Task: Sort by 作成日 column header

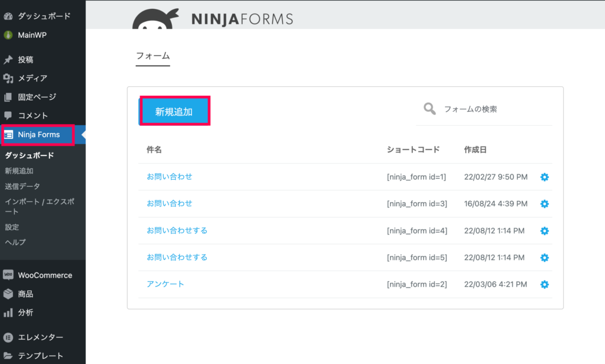Action: (x=475, y=149)
